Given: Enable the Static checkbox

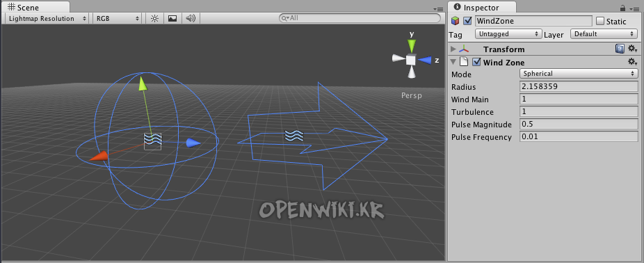Looking at the screenshot, I should pos(600,21).
